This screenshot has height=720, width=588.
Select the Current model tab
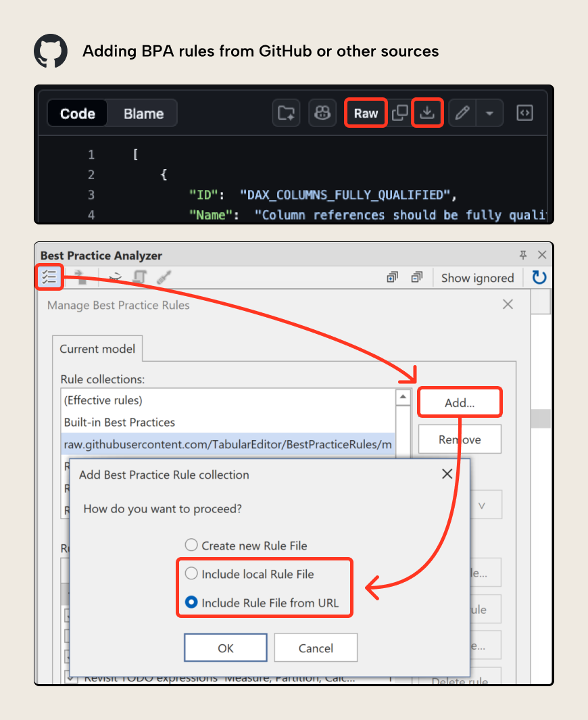(x=97, y=349)
